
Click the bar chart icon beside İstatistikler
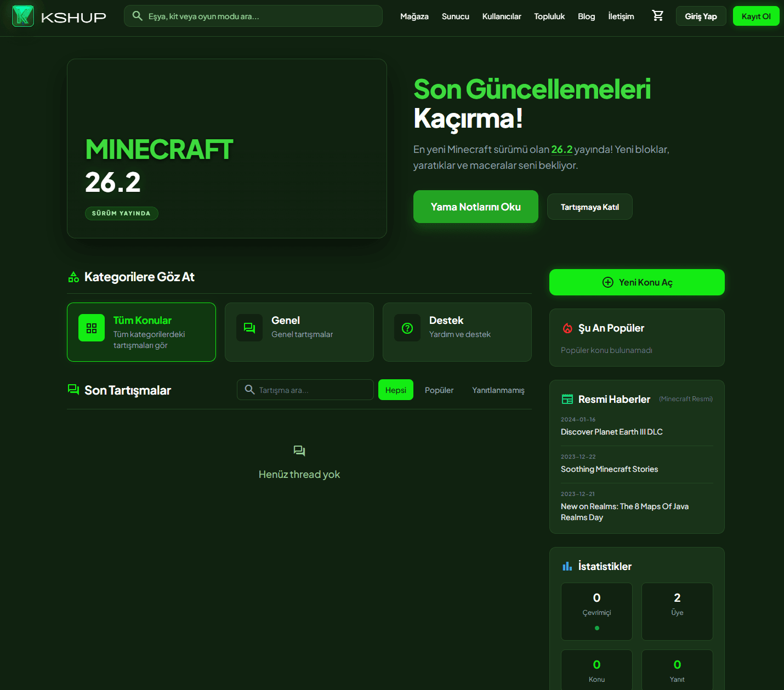point(567,566)
